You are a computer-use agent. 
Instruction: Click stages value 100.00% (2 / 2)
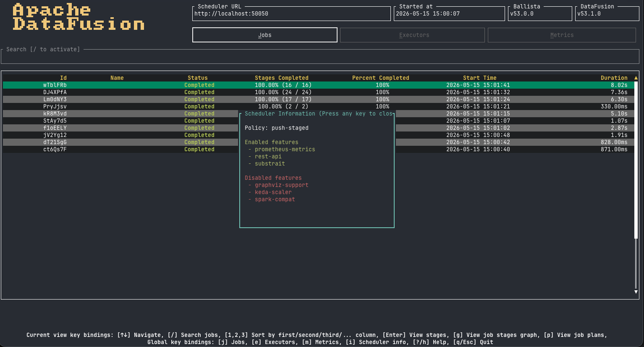click(x=283, y=106)
